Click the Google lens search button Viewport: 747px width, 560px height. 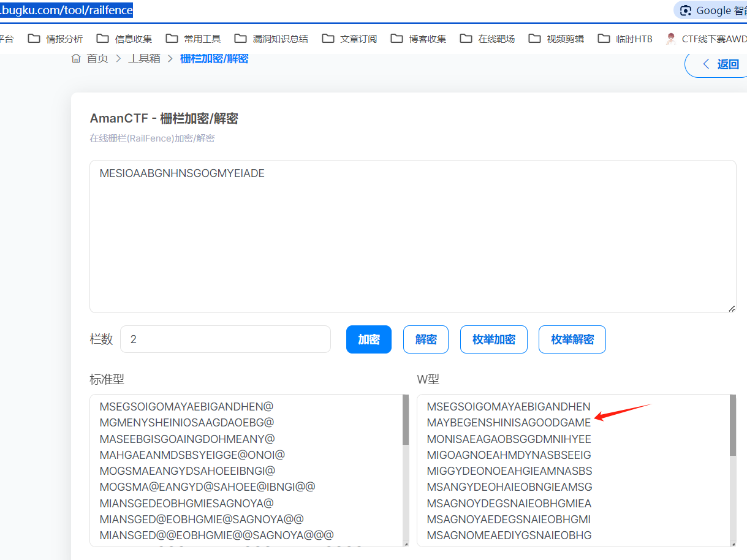point(711,10)
